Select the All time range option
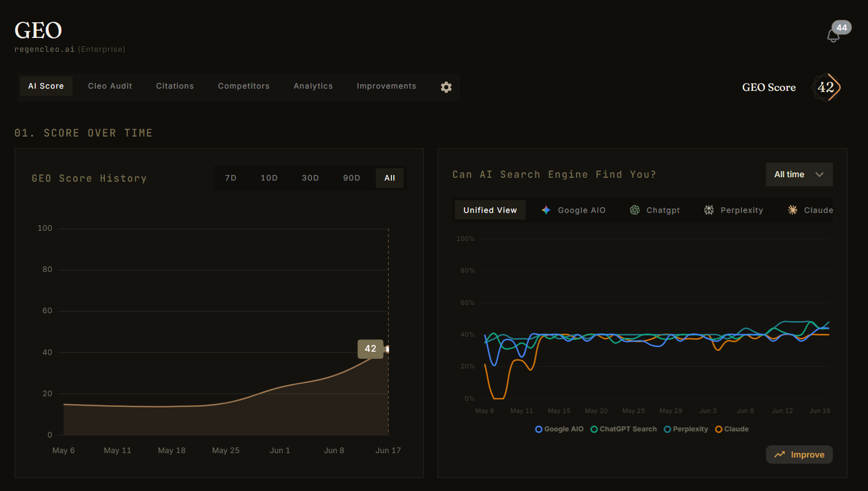This screenshot has width=868, height=491. [390, 178]
